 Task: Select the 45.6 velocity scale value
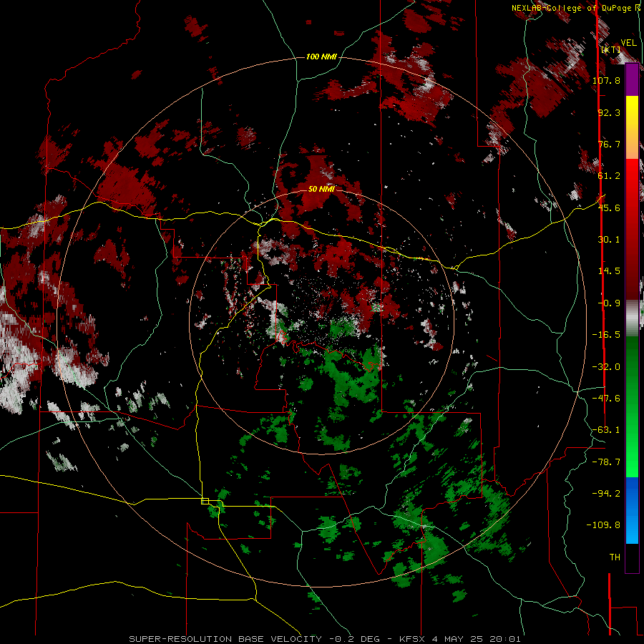point(609,208)
